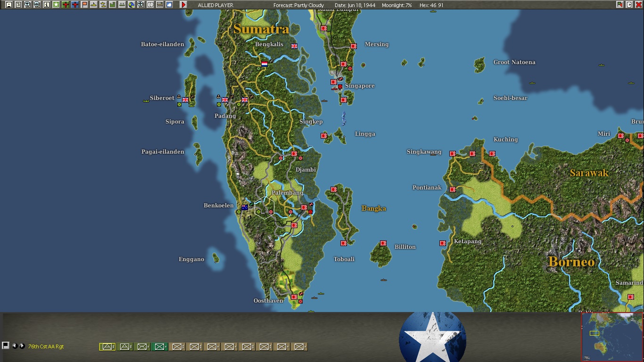
Task: Click the 'Groot Natoena' map label
Action: pos(514,62)
